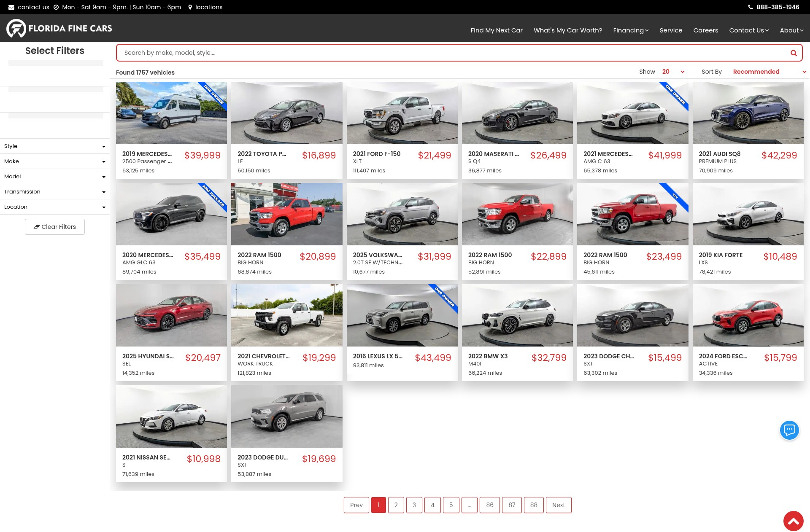Image resolution: width=810 pixels, height=532 pixels.
Task: Click the $39,999 Mercedes price
Action: coord(202,155)
